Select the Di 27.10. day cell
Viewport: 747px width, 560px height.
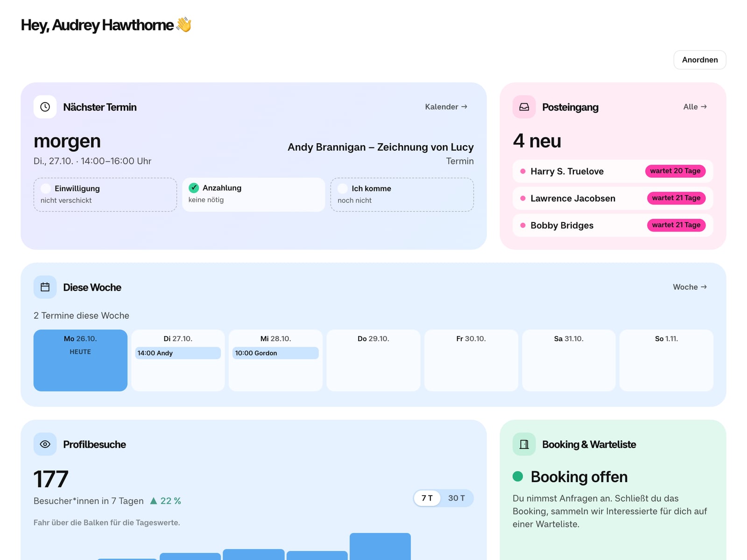(178, 360)
